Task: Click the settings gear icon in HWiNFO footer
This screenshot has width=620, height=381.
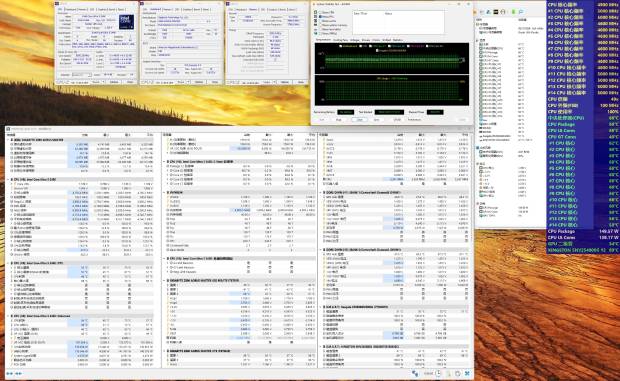Action: pos(458,373)
